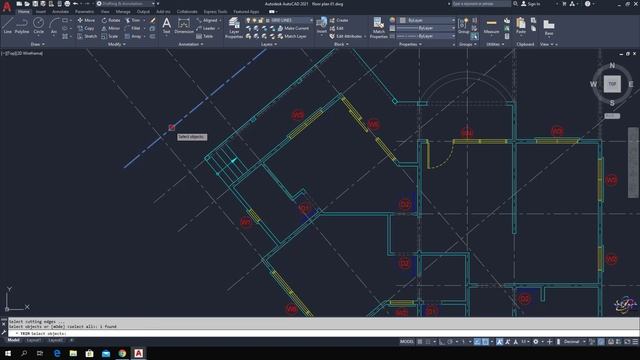Image resolution: width=640 pixels, height=360 pixels.
Task: Toggle 2D object snap in status bar
Action: click(485, 342)
